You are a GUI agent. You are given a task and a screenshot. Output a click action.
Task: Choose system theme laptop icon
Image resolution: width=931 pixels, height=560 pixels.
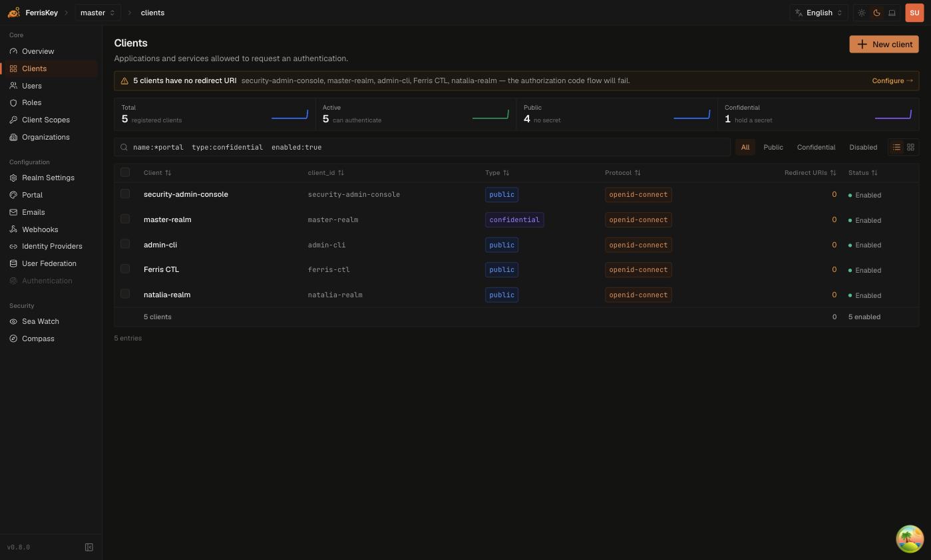click(892, 13)
